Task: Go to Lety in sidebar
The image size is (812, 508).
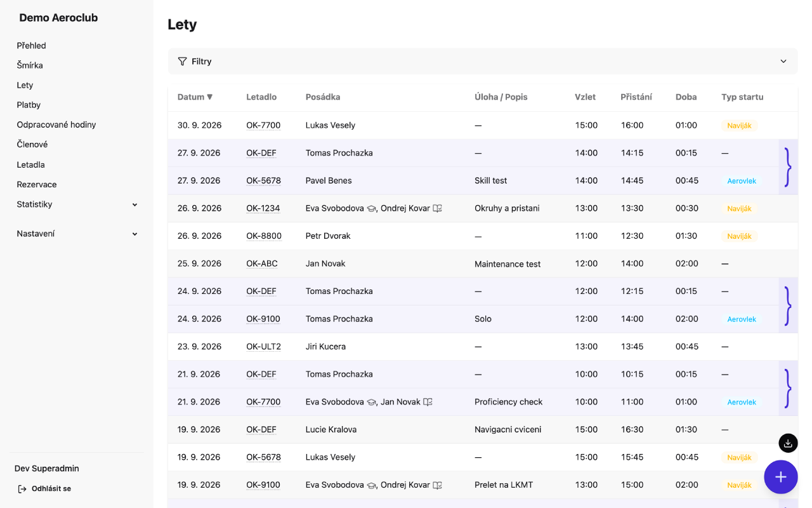Action: tap(25, 85)
